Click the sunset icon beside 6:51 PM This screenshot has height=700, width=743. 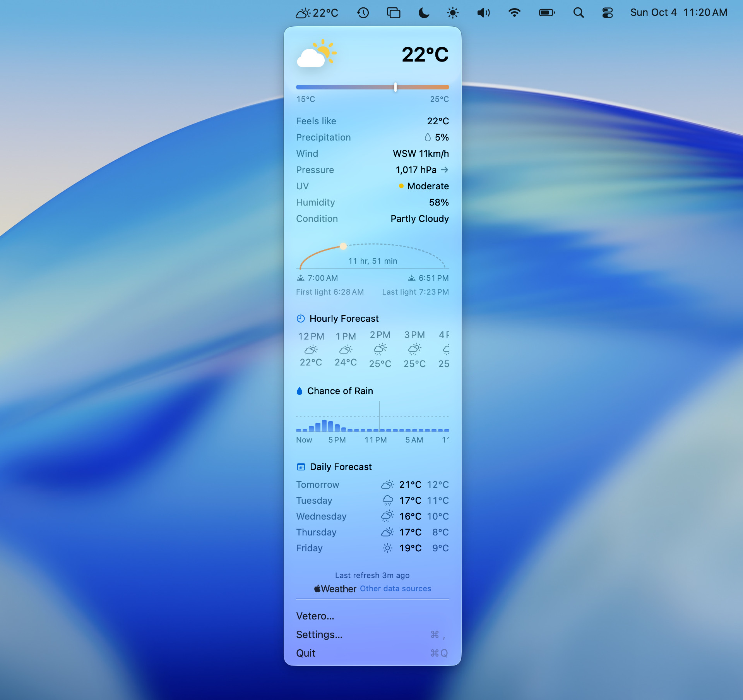(412, 278)
